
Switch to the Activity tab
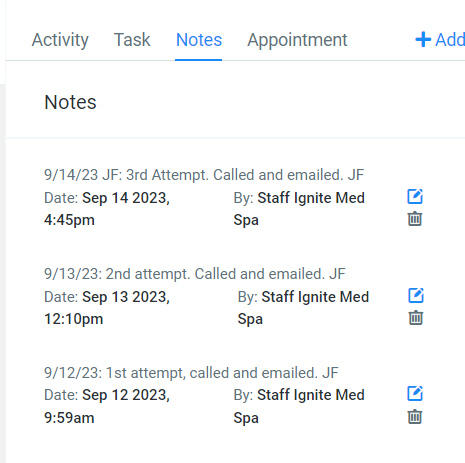pyautogui.click(x=60, y=40)
